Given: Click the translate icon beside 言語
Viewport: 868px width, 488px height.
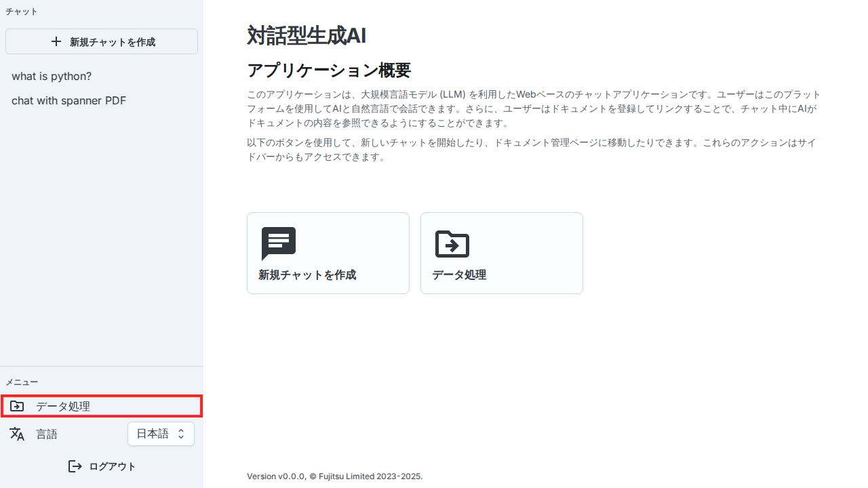Looking at the screenshot, I should (x=17, y=434).
